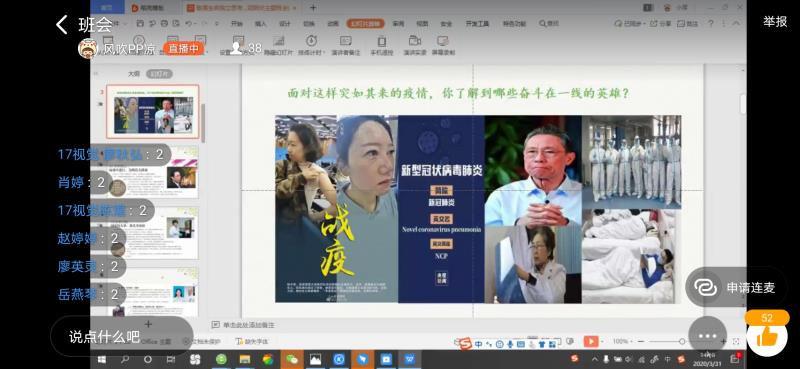Click the 缺失字体 status bar entry
800x369 pixels.
[253, 341]
